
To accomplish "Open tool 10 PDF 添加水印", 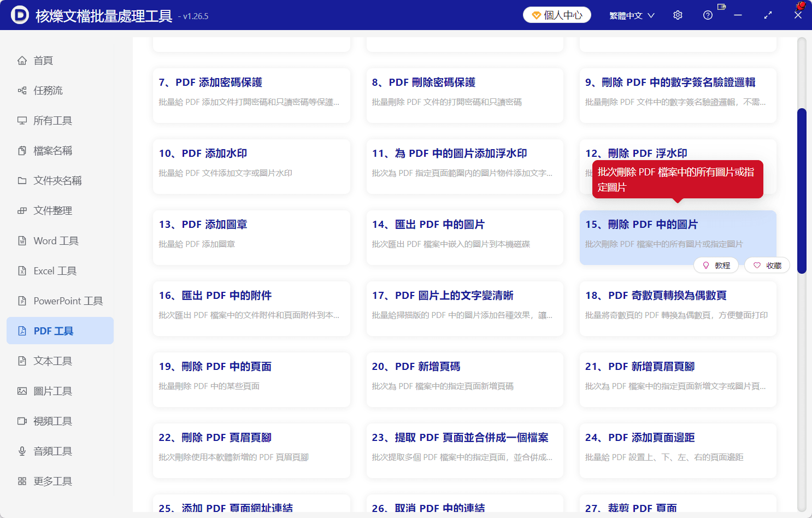I will [251, 167].
